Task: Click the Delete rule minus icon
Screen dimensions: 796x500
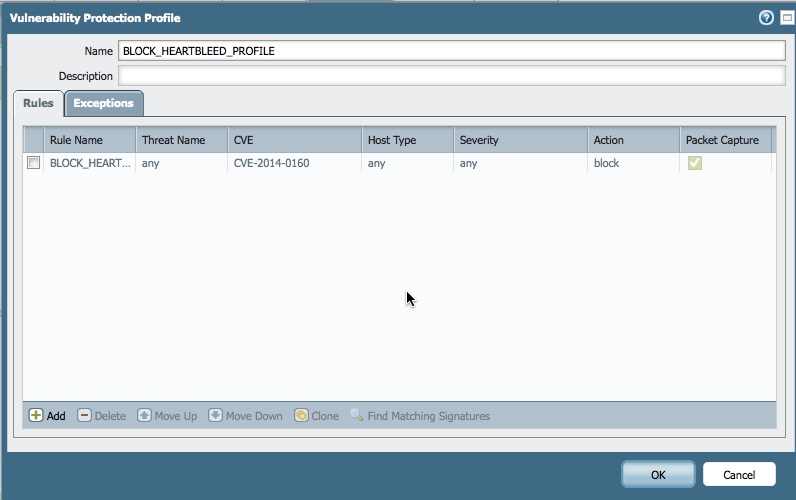Action: pos(84,416)
